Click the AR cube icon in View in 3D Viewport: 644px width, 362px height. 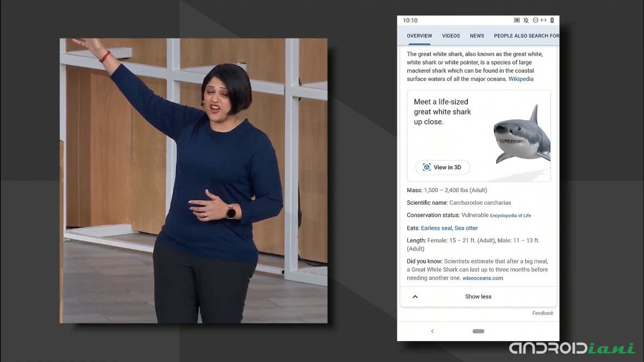(427, 167)
